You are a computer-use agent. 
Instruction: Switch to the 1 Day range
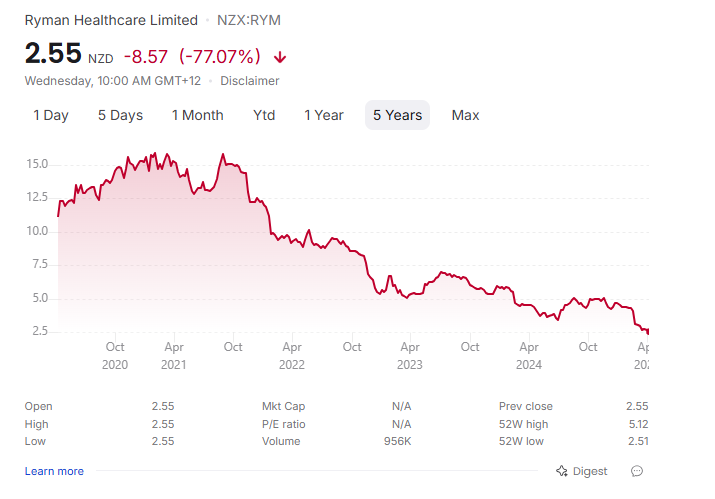[51, 115]
